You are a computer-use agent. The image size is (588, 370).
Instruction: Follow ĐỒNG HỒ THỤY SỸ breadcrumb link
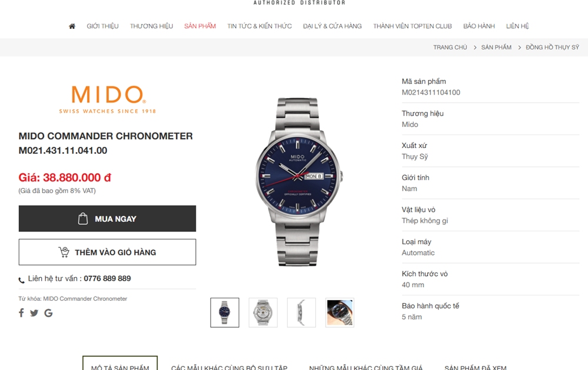coord(552,47)
